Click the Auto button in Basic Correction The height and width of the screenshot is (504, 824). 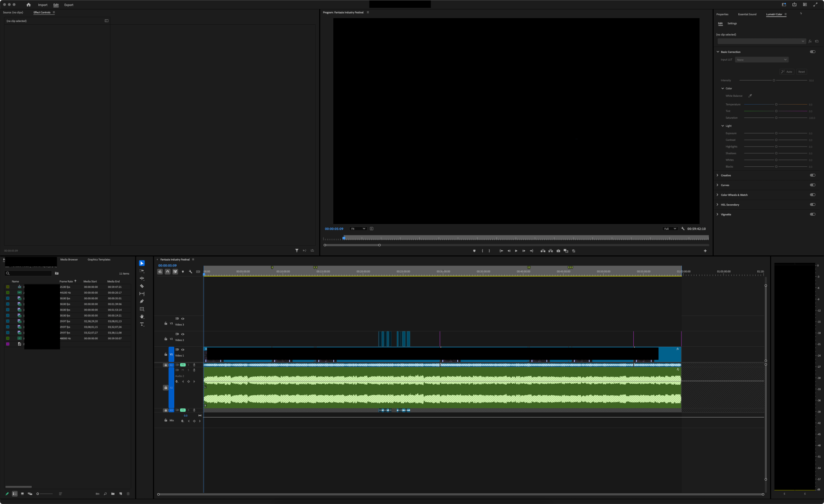[787, 72]
